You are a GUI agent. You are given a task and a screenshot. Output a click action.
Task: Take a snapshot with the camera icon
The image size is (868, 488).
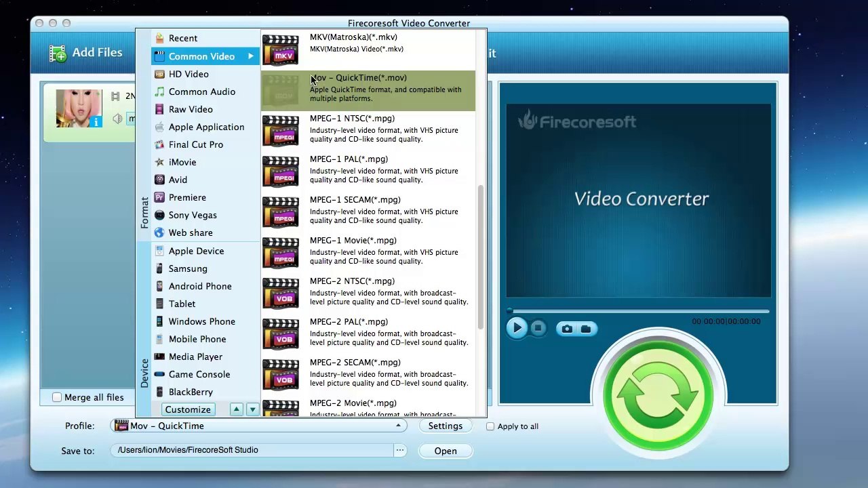567,329
